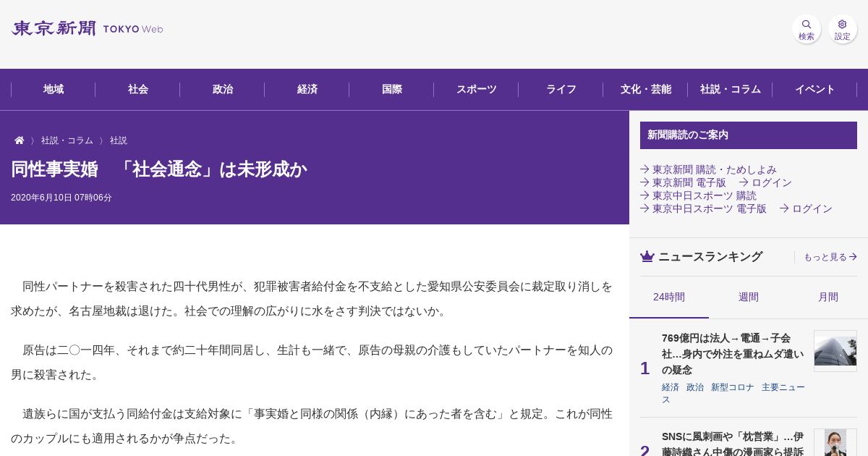Click ログイン next to 東京新聞 電子版
The width and height of the screenshot is (868, 456).
click(x=765, y=182)
